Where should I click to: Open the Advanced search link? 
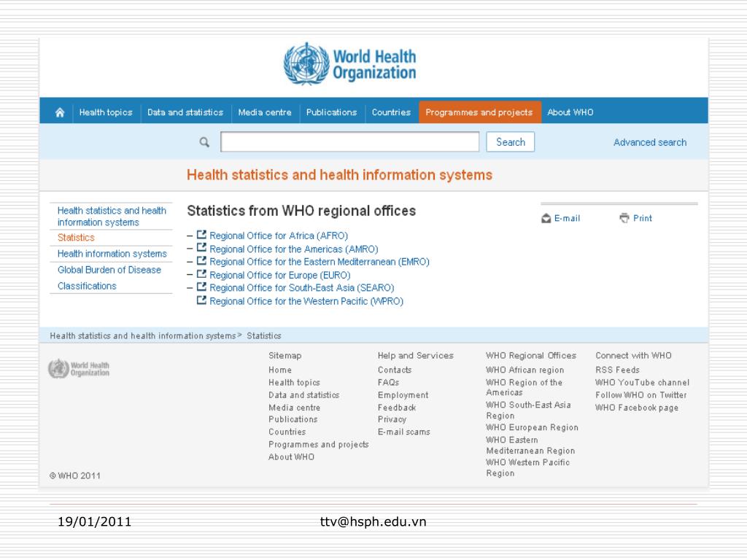[650, 142]
